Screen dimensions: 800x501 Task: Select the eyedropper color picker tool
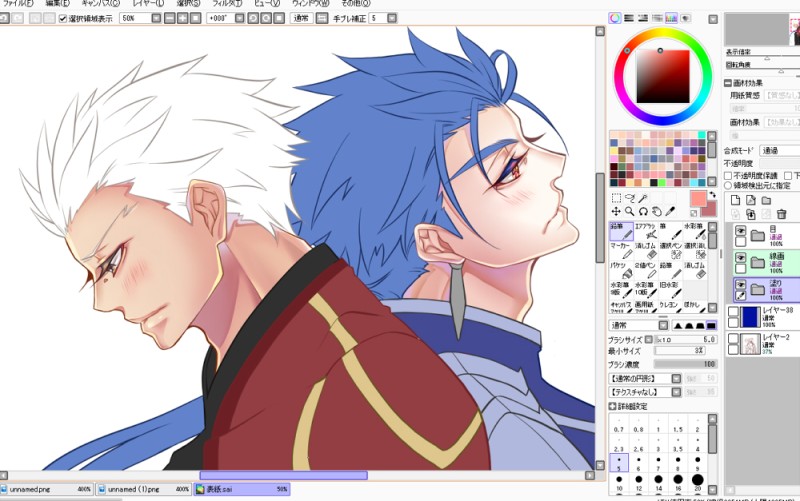[671, 212]
